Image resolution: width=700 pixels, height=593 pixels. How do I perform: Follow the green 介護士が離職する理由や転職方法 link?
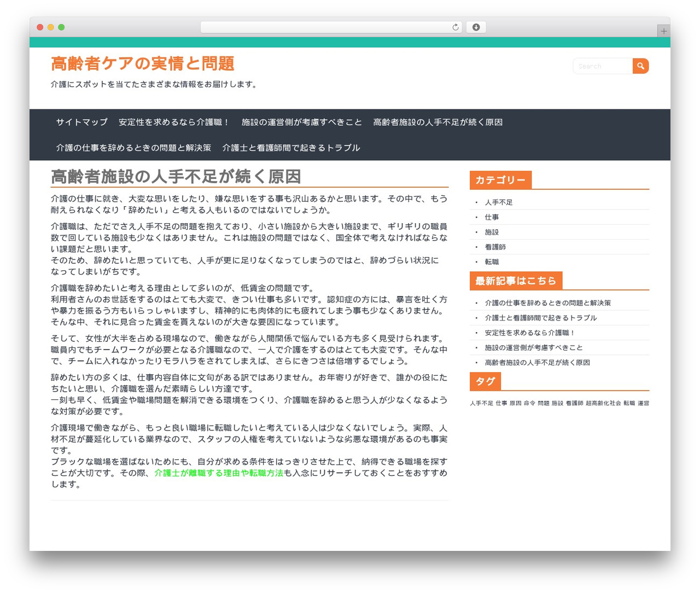pos(219,473)
